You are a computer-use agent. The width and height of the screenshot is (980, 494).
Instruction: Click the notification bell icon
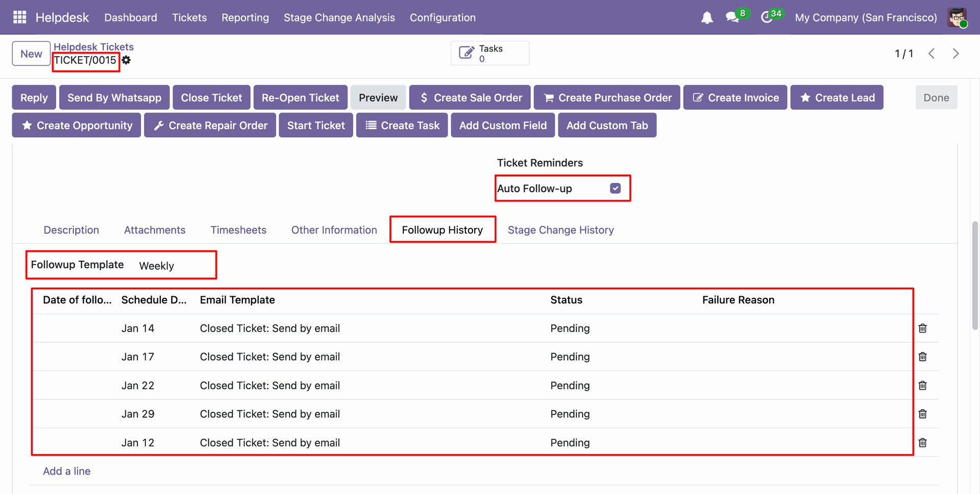point(706,18)
